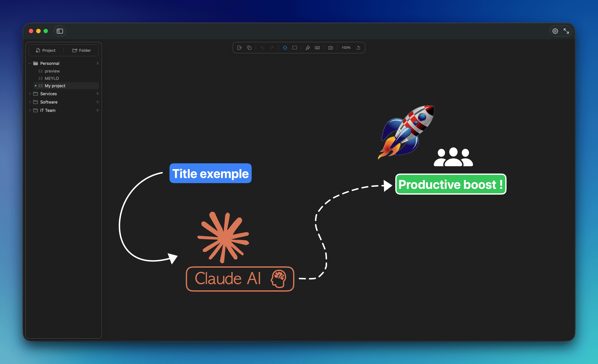Select the blue Title exemple label on canvas

(210, 173)
